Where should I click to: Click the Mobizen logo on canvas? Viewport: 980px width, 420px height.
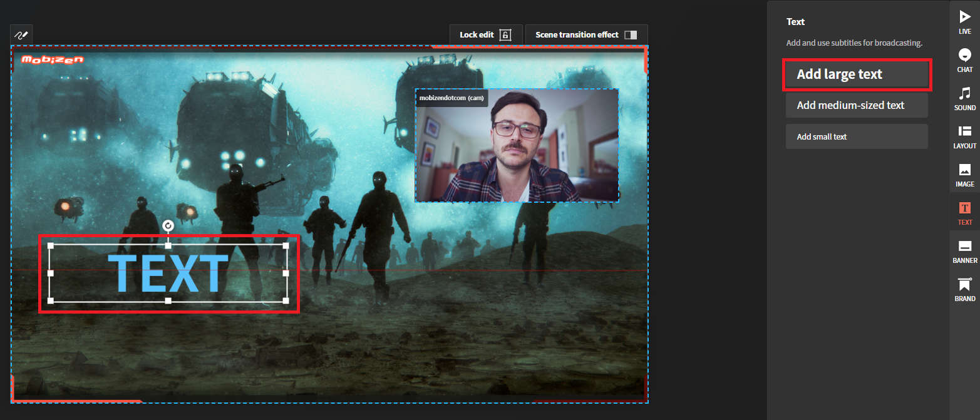(53, 60)
